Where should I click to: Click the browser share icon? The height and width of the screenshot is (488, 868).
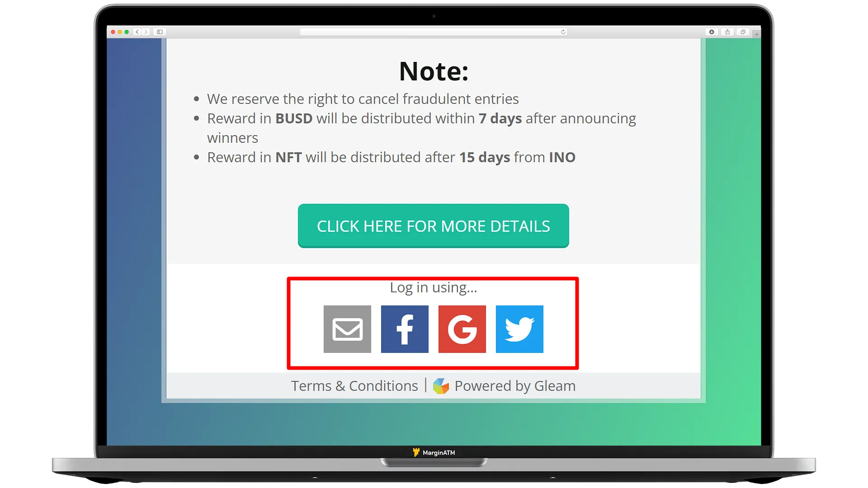727,32
